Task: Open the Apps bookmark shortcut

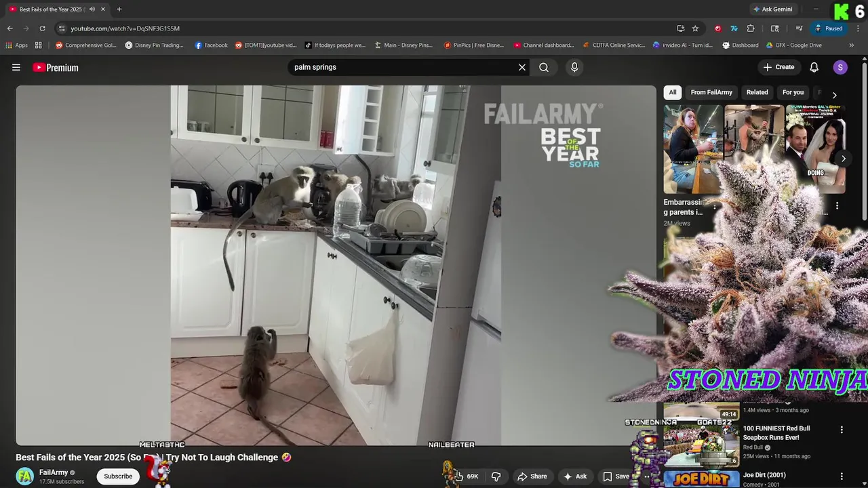Action: (x=17, y=45)
